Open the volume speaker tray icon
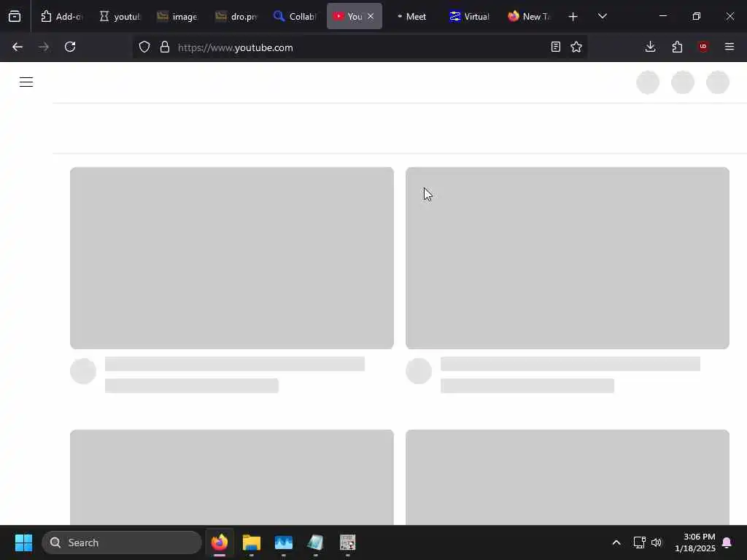This screenshot has height=560, width=747. (x=657, y=542)
